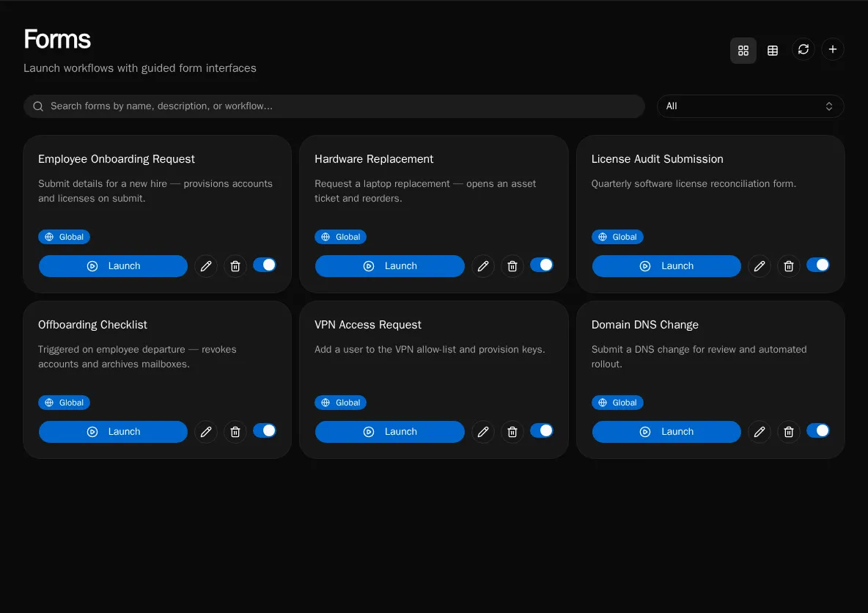
Task: Turn off the VPN Access Request switch
Action: [x=541, y=431]
